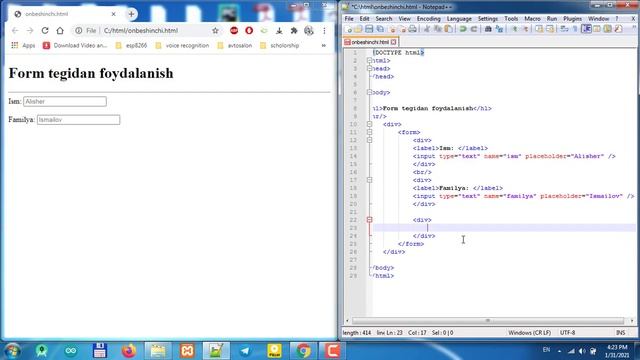Save the file with Notepad++ Save icon

pos(369,29)
